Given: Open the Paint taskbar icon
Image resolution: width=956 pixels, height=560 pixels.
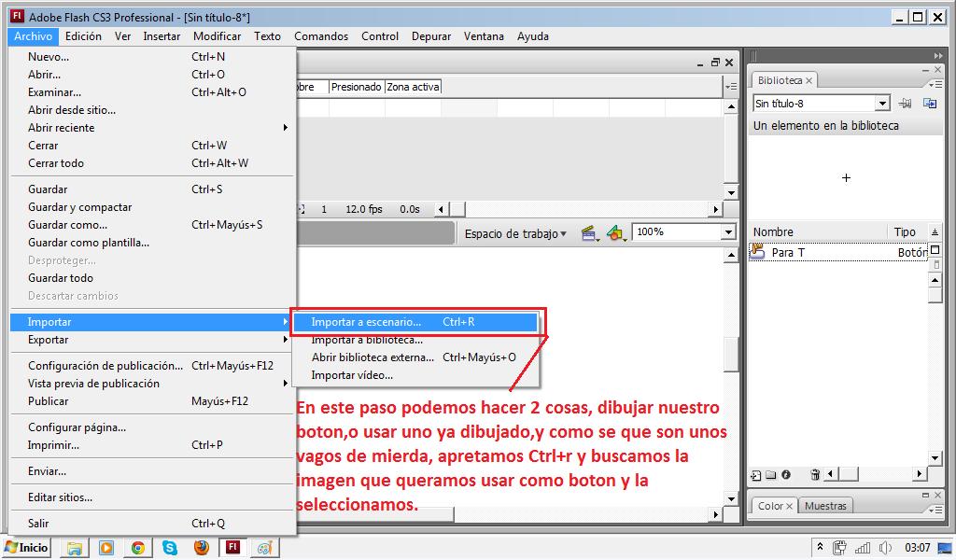Looking at the screenshot, I should pyautogui.click(x=264, y=548).
